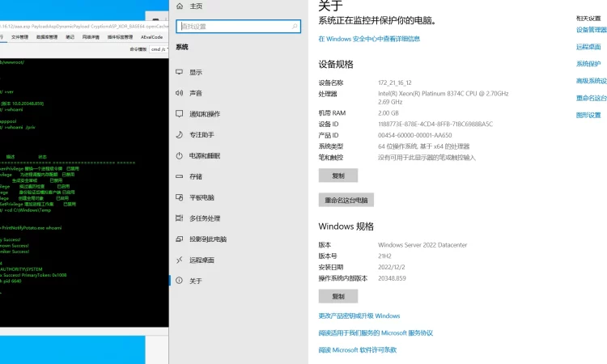Click PrintNotifyPotato.exe whoami line in terminal

coord(31,228)
